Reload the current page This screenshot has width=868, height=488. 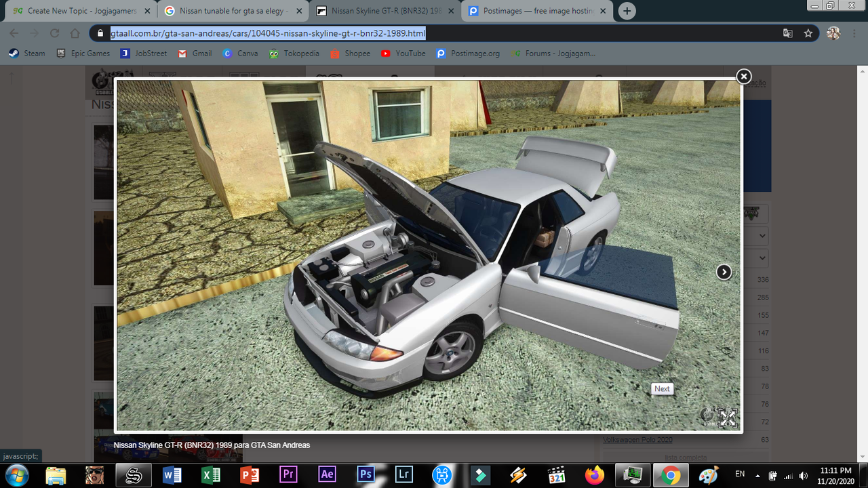[x=55, y=33]
